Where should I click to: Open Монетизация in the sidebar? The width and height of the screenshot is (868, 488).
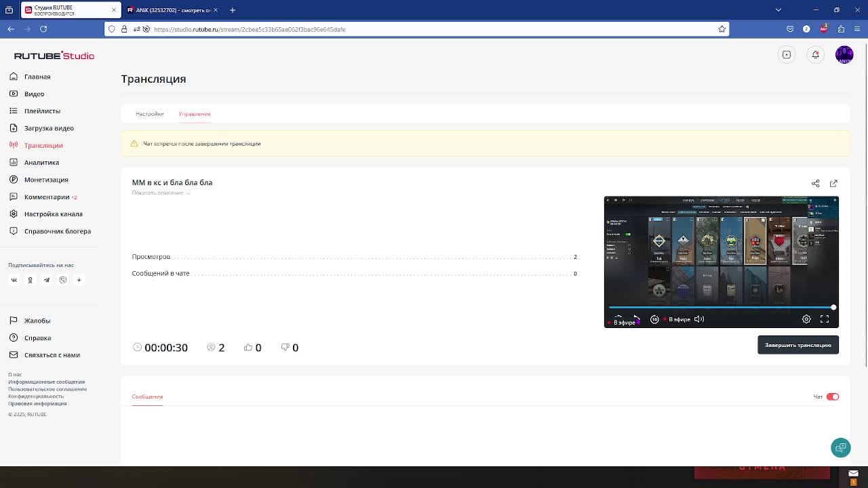(x=46, y=180)
